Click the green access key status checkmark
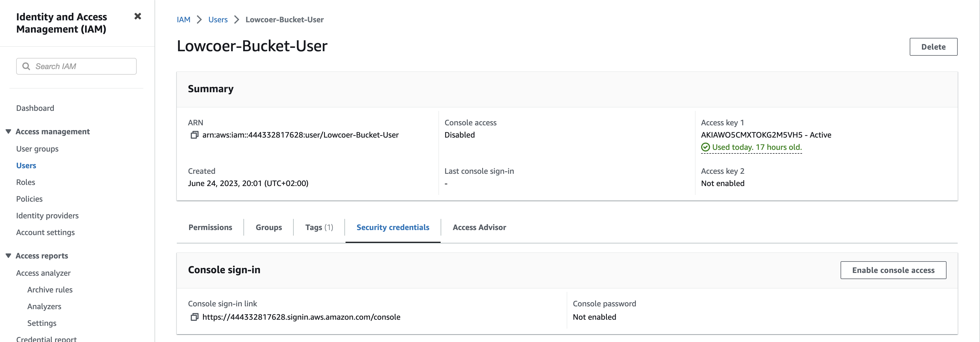Viewport: 980px width, 342px height. 705,147
